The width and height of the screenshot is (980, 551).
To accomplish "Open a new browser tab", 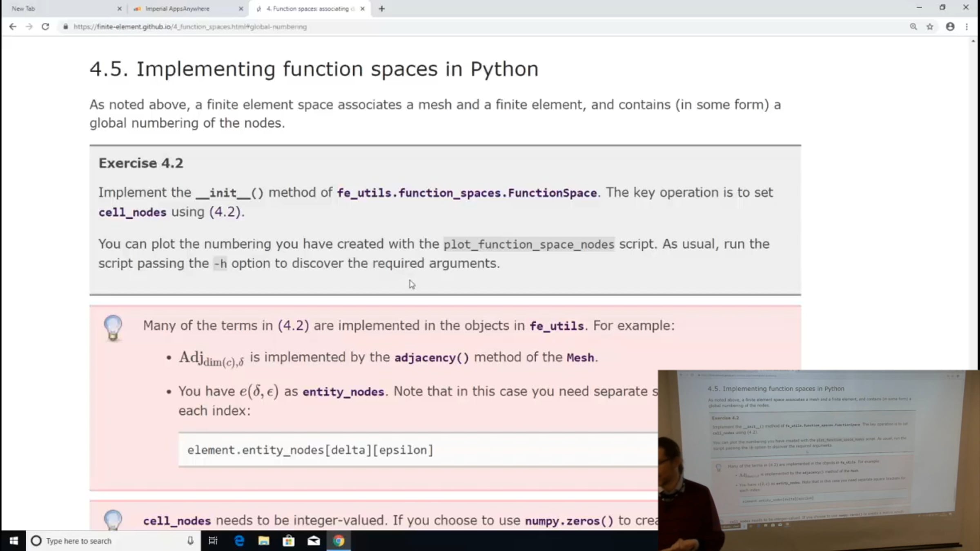I will pyautogui.click(x=381, y=9).
